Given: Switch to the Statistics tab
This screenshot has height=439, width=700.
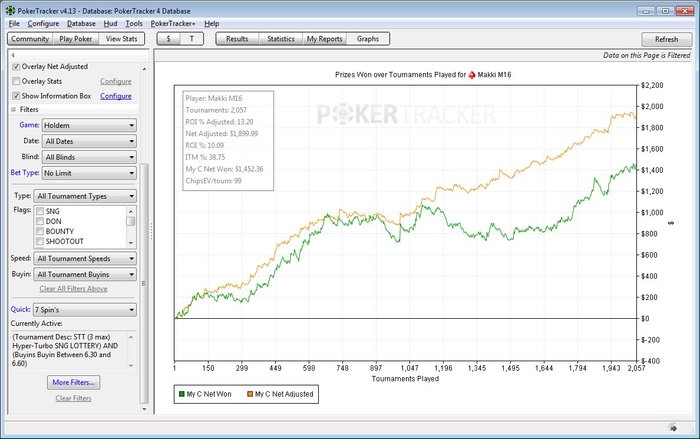Looking at the screenshot, I should pyautogui.click(x=281, y=39).
